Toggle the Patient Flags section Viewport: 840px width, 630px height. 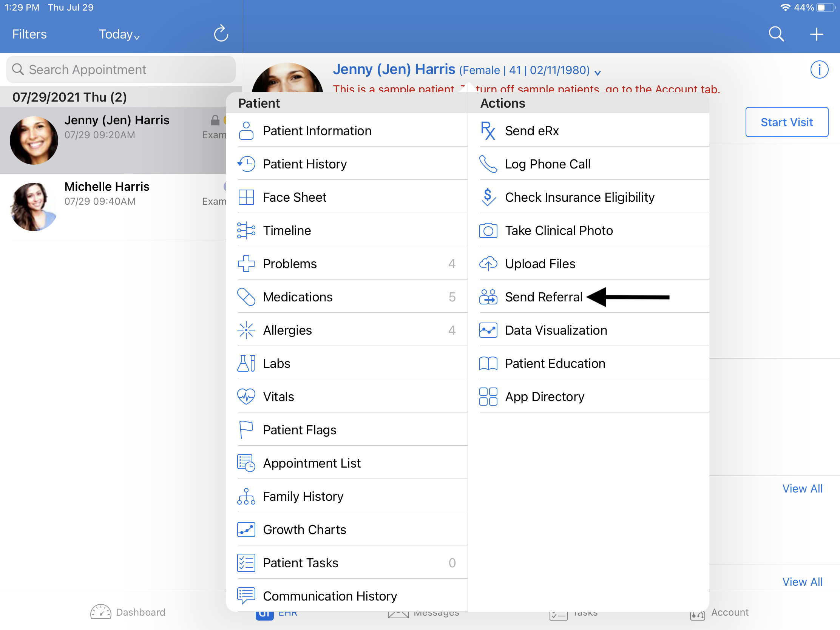pos(300,429)
